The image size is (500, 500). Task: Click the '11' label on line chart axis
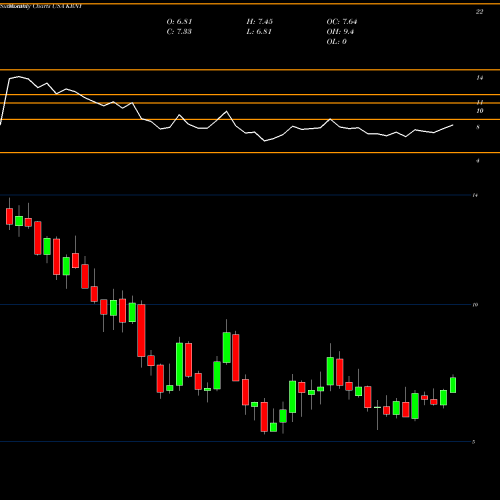[x=480, y=102]
